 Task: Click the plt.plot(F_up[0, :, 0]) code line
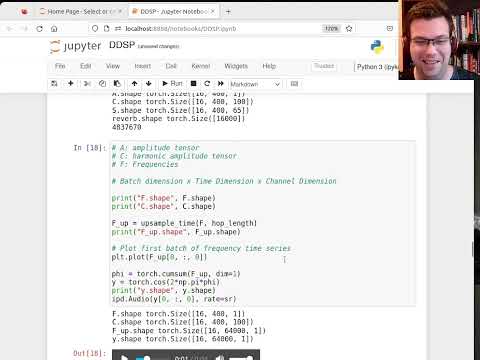pos(160,257)
